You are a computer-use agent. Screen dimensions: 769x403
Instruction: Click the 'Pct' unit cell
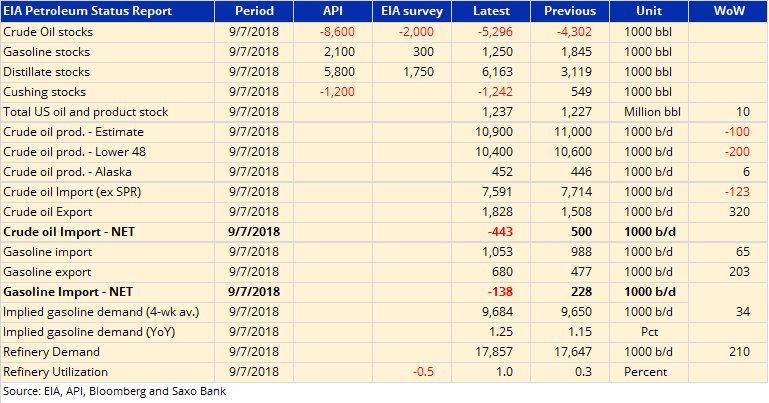point(649,332)
